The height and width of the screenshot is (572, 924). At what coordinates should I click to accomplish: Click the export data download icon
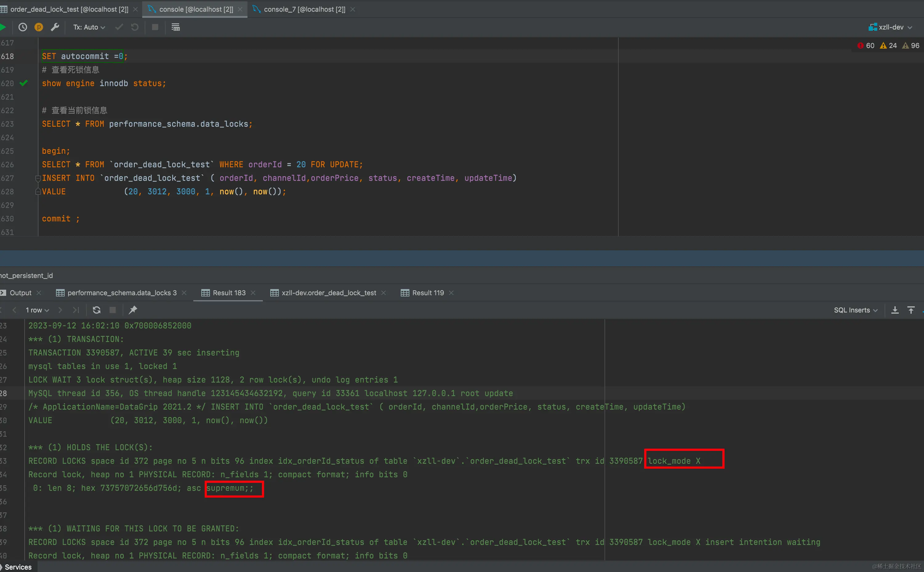coord(895,310)
